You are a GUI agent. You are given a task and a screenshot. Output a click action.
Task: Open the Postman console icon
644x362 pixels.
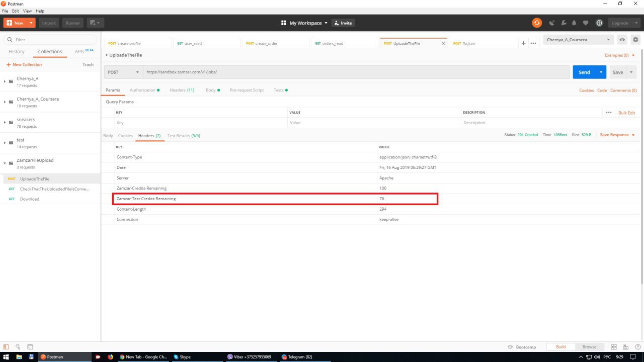coord(30,347)
